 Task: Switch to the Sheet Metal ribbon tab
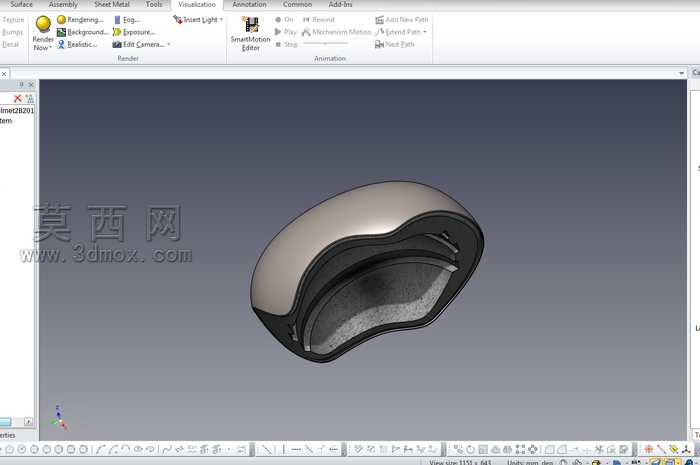(x=112, y=4)
